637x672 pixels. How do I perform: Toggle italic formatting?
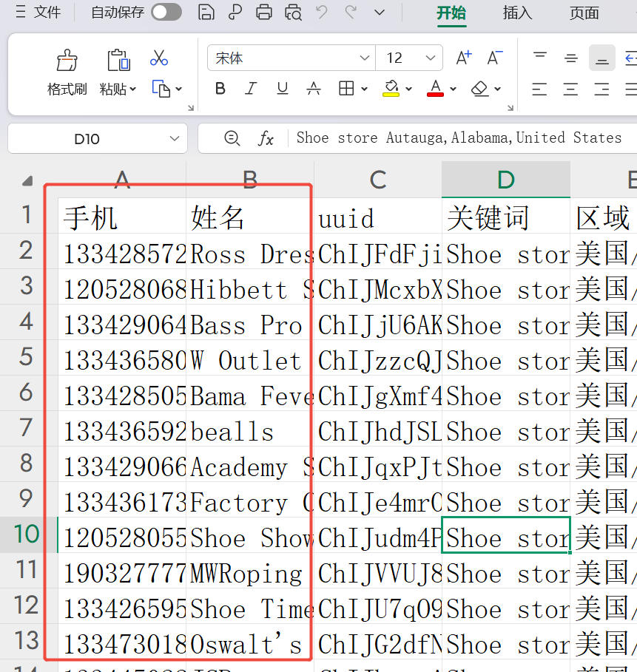pyautogui.click(x=251, y=88)
